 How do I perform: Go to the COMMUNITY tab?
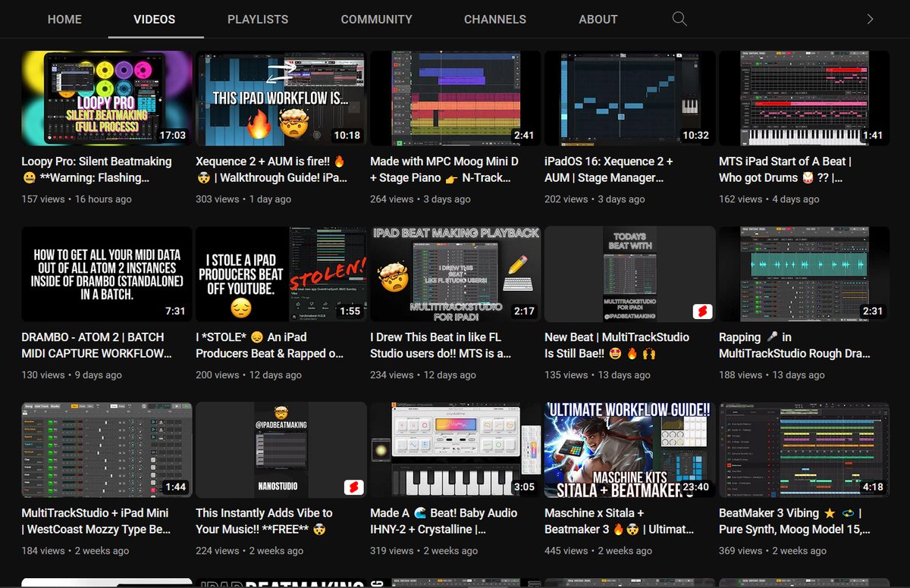point(376,19)
